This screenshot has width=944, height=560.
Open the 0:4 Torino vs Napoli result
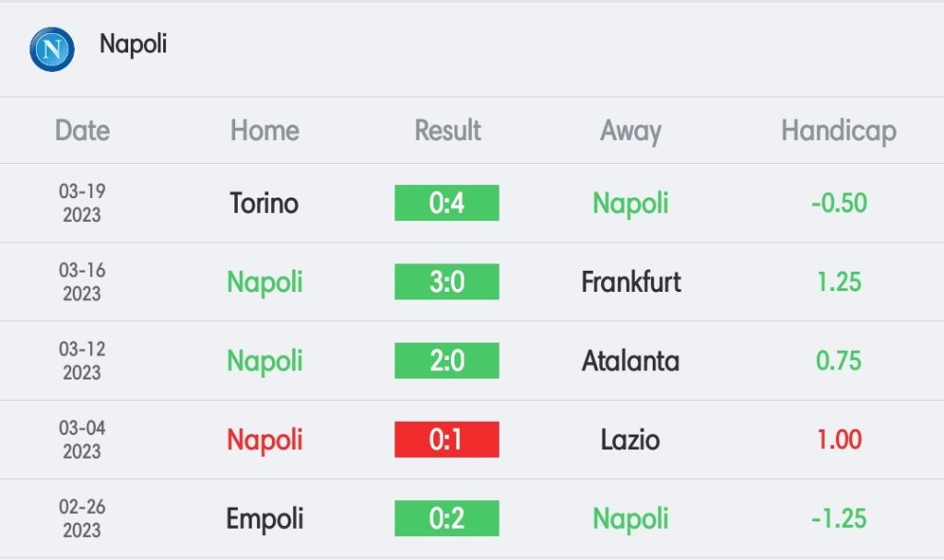[447, 203]
